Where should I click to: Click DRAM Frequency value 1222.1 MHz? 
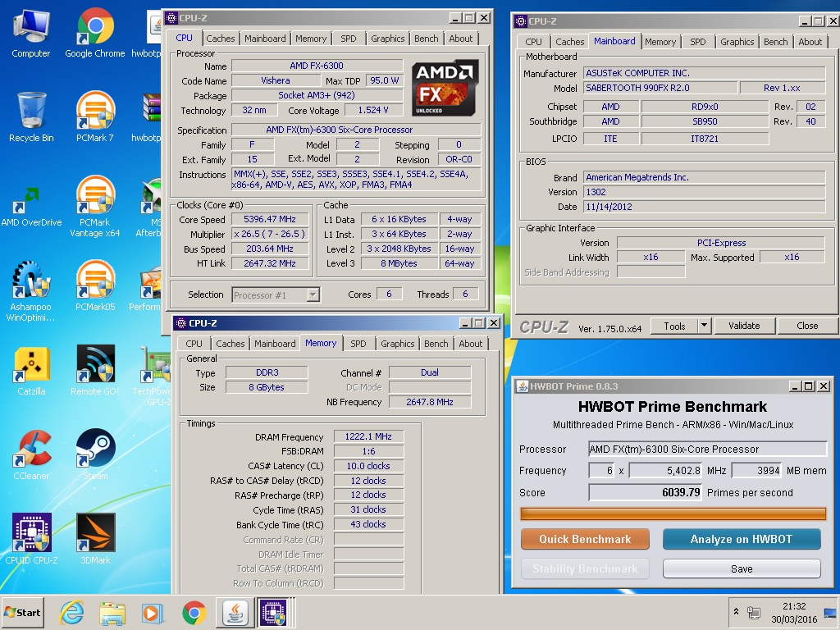[x=368, y=436]
